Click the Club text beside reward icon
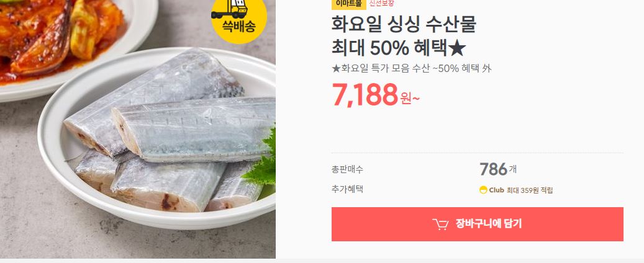Image resolution: width=644 pixels, height=263 pixels. click(497, 190)
